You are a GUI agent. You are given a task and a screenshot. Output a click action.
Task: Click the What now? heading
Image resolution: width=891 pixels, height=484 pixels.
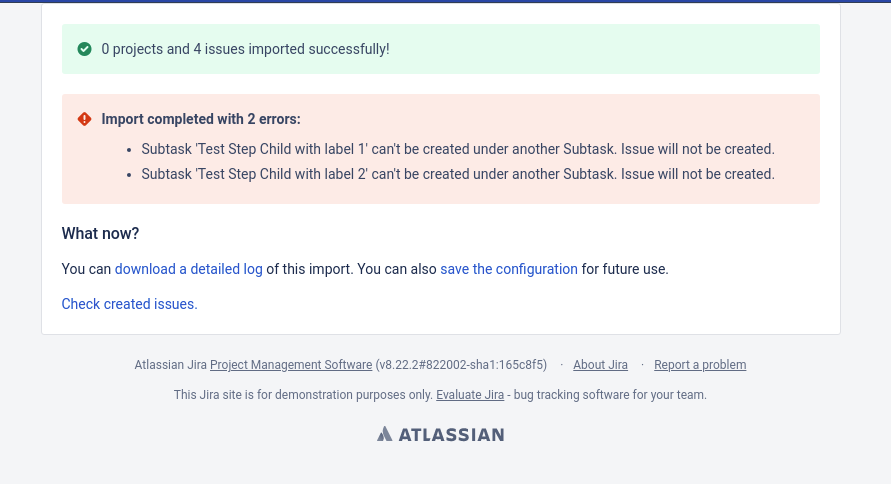pyautogui.click(x=100, y=233)
